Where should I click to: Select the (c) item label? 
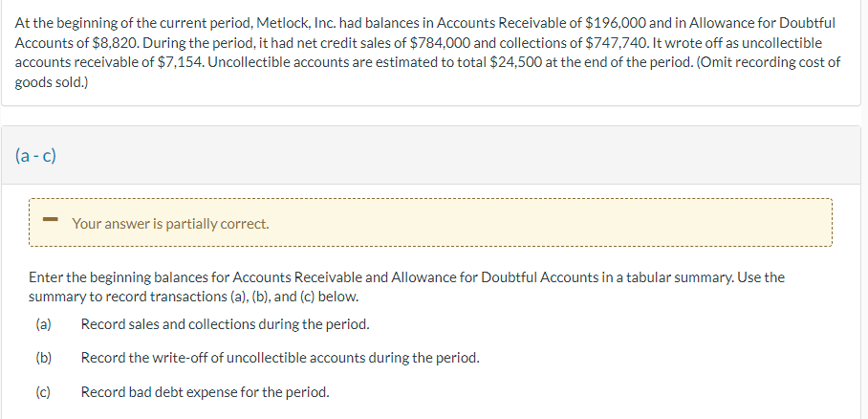[x=43, y=392]
